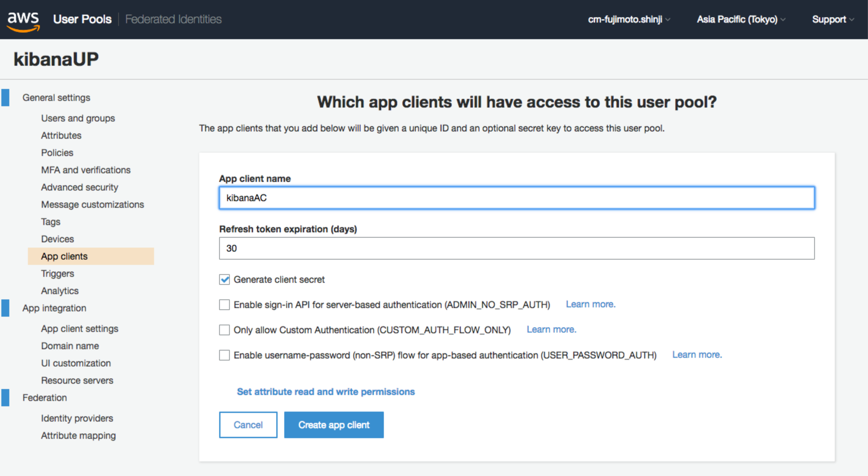Open Learn more link for ADMIN_NO_SRP_AUTH
This screenshot has width=868, height=476.
click(590, 304)
